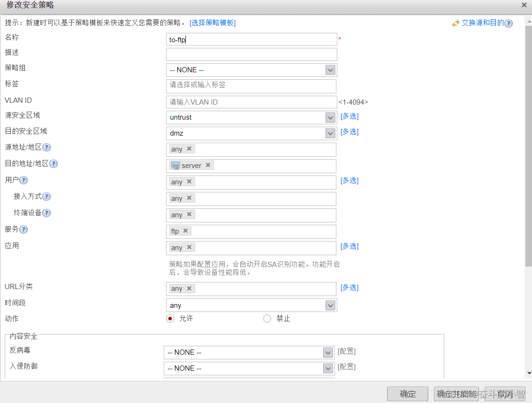The width and height of the screenshot is (532, 403).
Task: Click 选择策略模板 link
Action: [213, 23]
